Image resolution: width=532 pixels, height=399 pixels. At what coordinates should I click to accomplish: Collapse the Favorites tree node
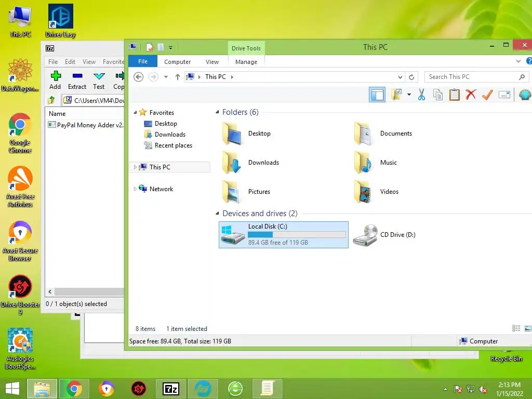click(135, 112)
